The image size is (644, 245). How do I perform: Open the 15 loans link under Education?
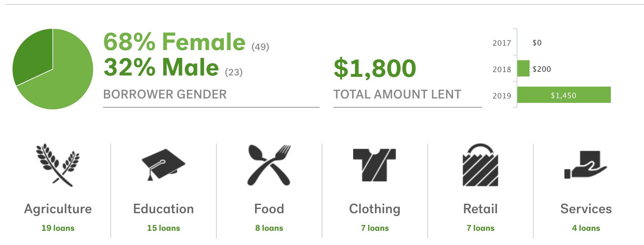click(164, 228)
